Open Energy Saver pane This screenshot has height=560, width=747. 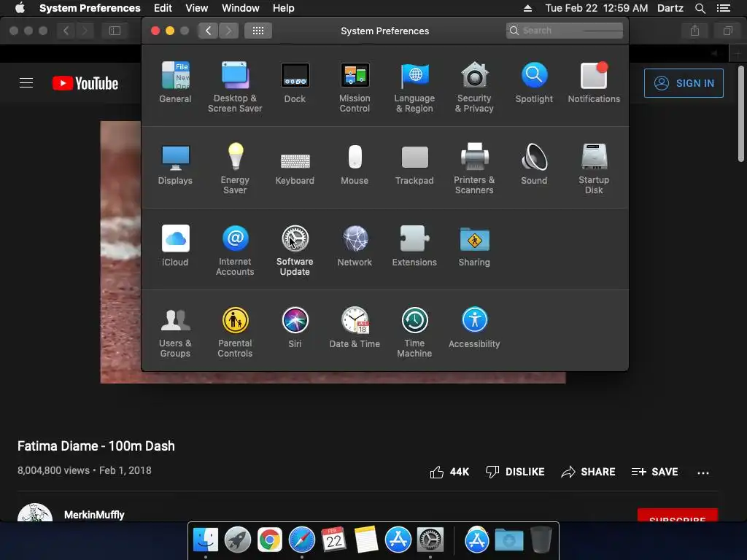[x=235, y=168]
